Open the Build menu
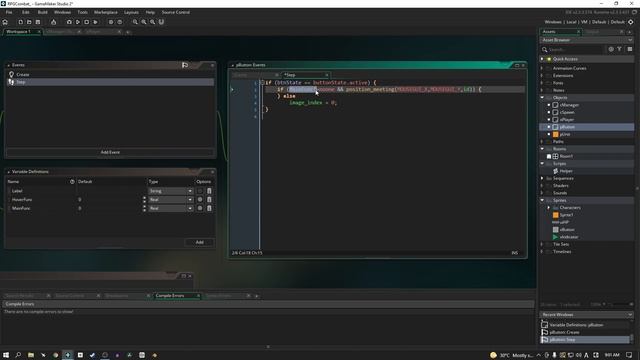This screenshot has width=640, height=360. click(x=42, y=12)
